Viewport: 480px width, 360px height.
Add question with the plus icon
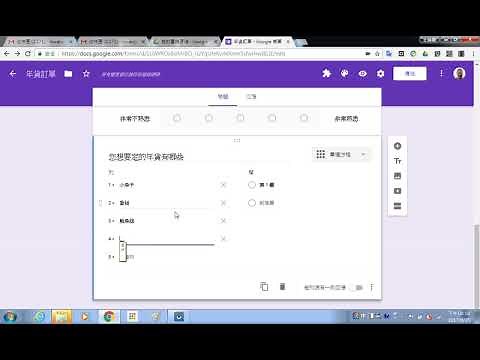click(397, 146)
